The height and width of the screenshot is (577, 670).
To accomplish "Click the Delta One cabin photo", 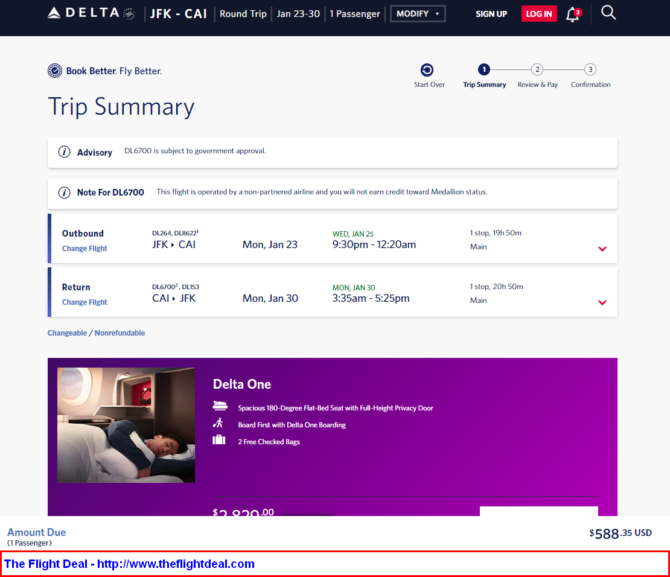I will 126,425.
